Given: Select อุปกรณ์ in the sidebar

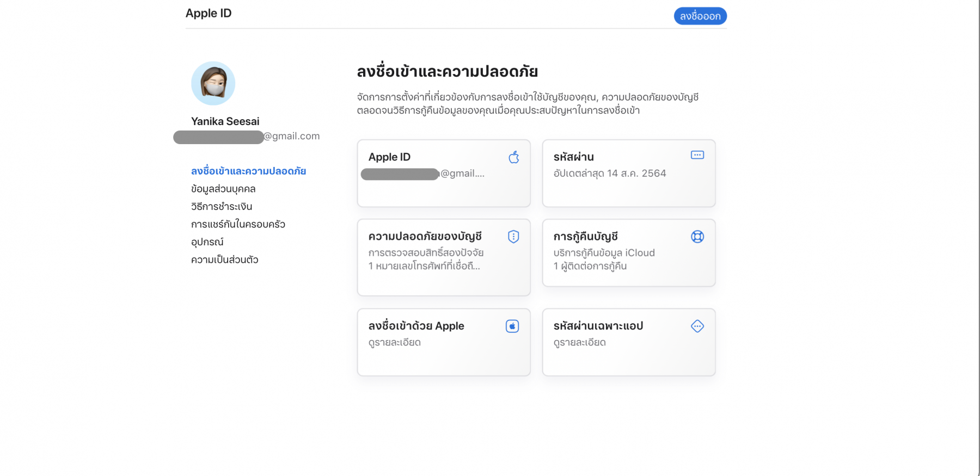Looking at the screenshot, I should click(x=207, y=242).
